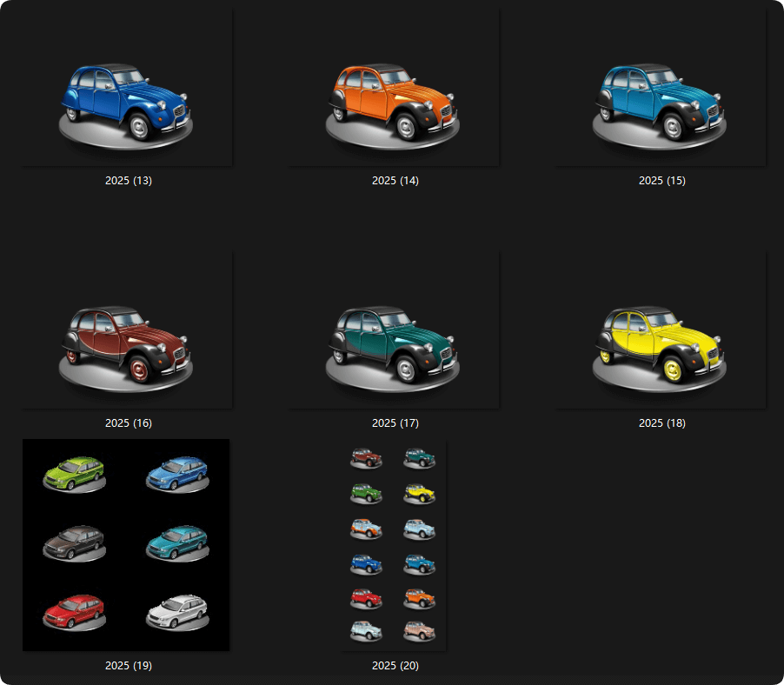Image resolution: width=784 pixels, height=685 pixels.
Task: Pick the yellow car image thumbnail
Action: pyautogui.click(x=661, y=330)
